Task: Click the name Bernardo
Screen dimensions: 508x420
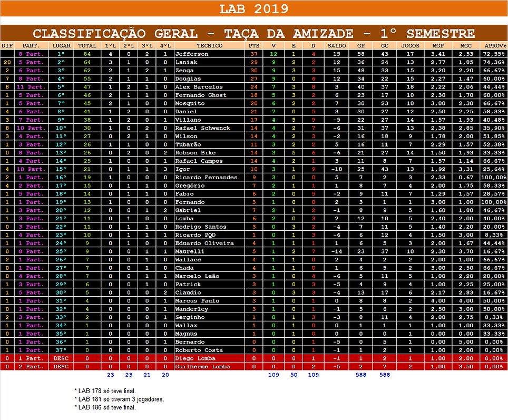Action: pos(190,342)
